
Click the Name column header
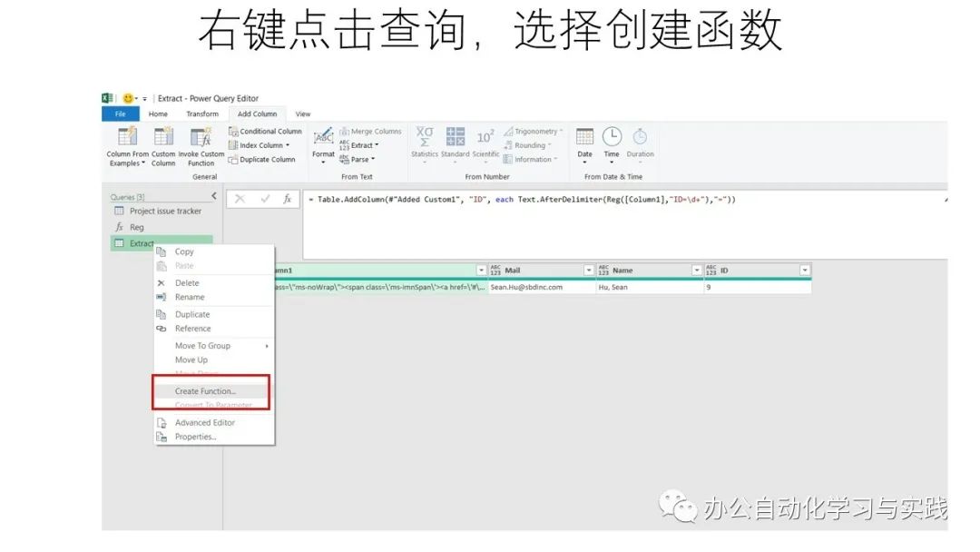(650, 270)
